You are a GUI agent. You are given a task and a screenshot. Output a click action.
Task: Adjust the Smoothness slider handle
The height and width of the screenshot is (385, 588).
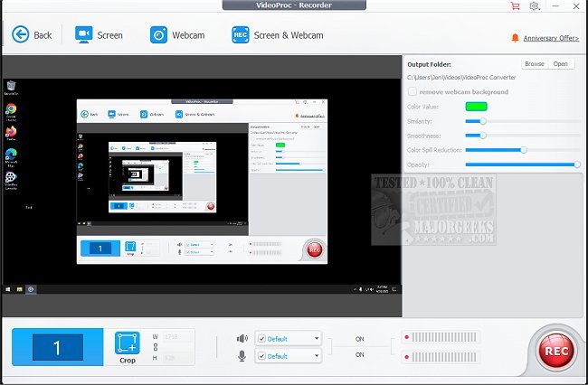483,136
